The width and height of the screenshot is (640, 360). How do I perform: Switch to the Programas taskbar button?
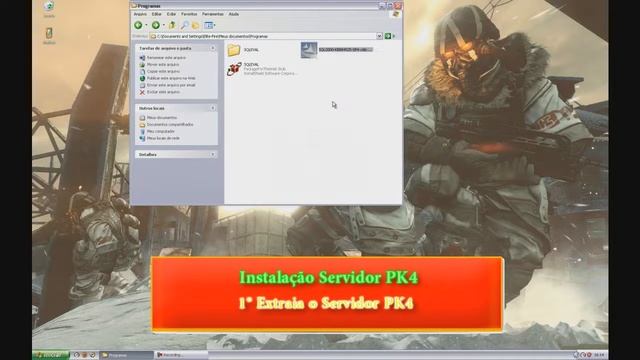point(127,355)
